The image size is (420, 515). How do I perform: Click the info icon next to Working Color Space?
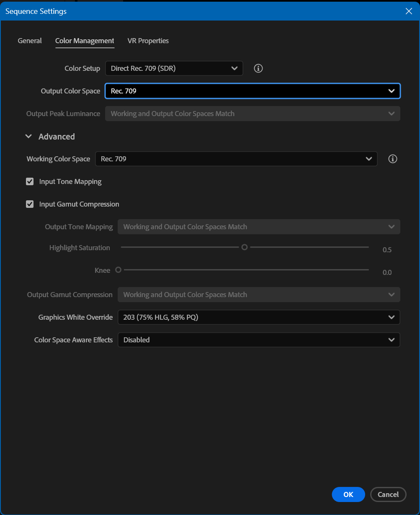tap(392, 159)
